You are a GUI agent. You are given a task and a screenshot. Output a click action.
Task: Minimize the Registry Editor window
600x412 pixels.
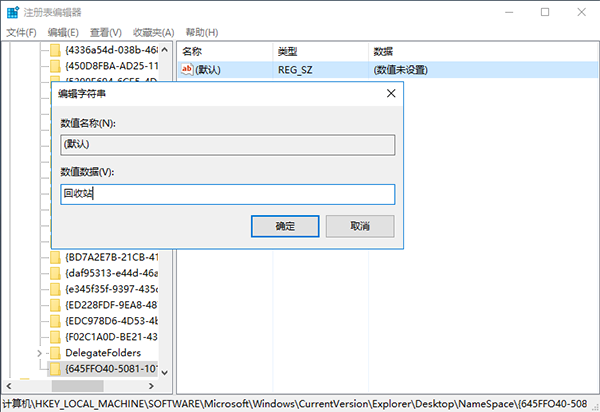click(509, 12)
